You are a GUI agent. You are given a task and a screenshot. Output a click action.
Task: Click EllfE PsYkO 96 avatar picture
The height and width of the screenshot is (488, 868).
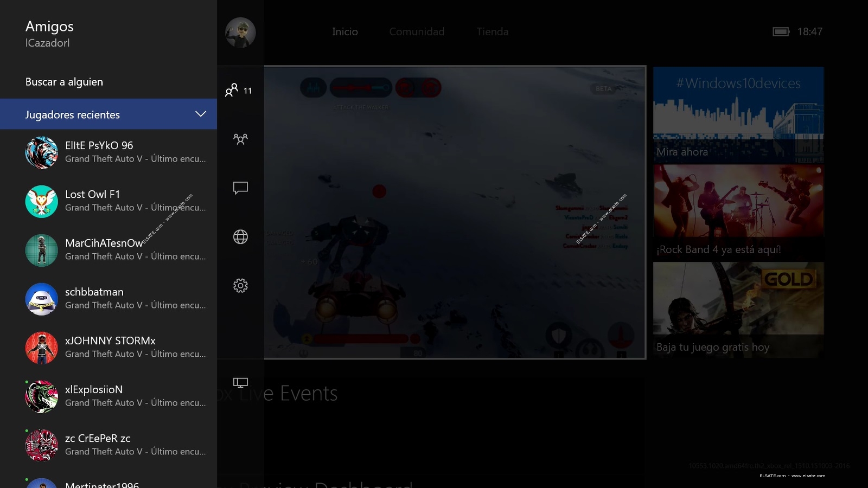[42, 153]
